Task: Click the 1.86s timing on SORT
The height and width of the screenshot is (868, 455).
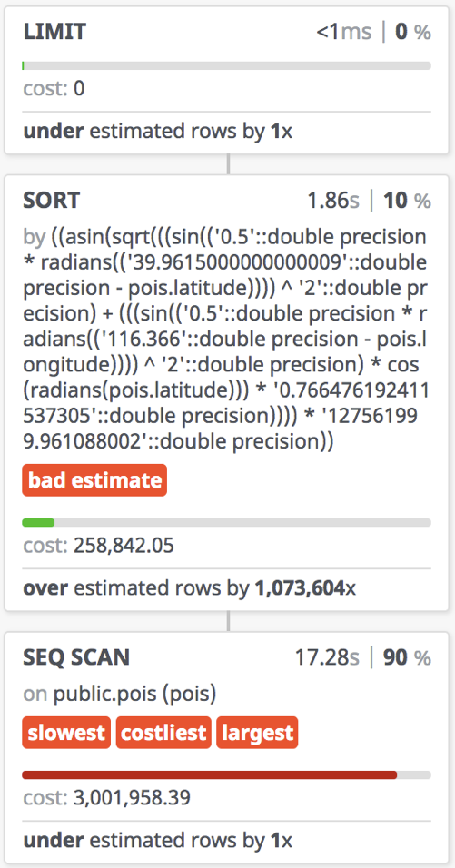Action: 333,201
